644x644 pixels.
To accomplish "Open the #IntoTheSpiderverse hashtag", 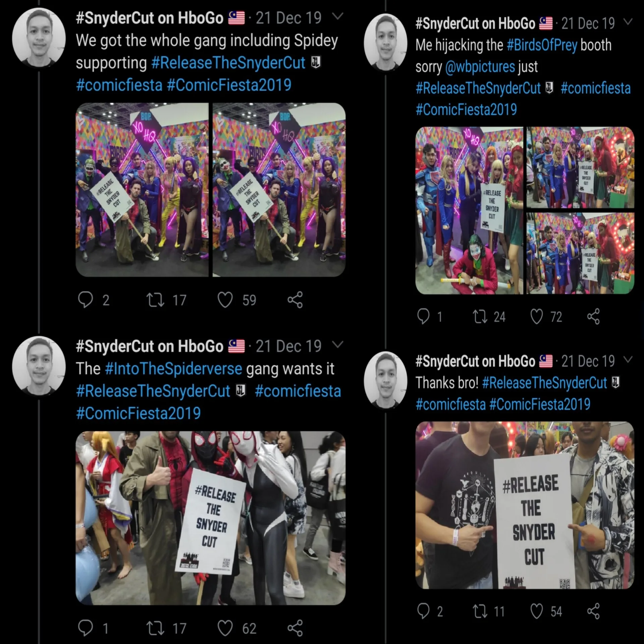I will (173, 369).
